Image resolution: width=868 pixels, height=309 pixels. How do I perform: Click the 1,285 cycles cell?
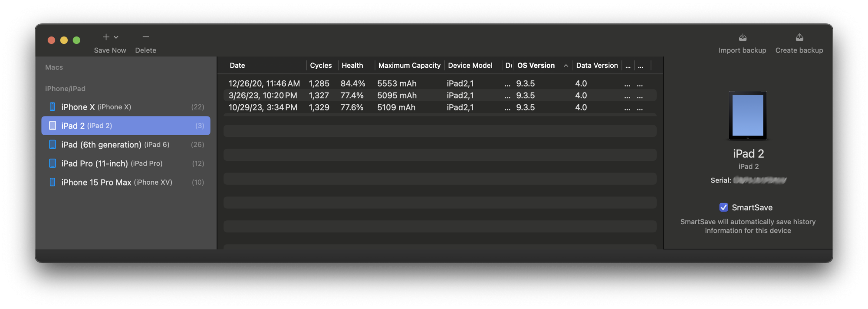tap(319, 83)
